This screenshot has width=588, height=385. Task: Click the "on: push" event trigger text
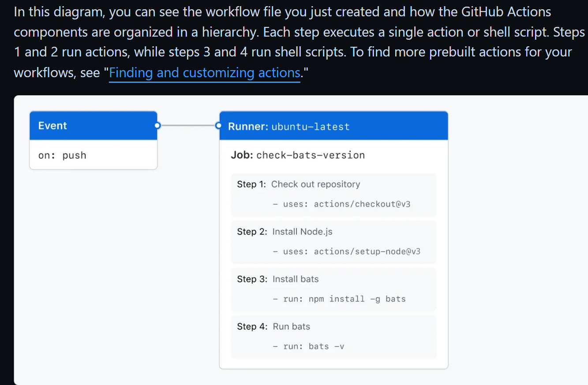[62, 155]
